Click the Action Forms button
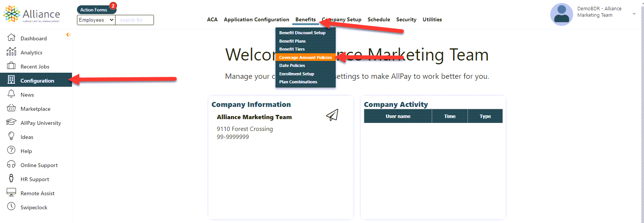The height and width of the screenshot is (223, 644). pos(94,10)
